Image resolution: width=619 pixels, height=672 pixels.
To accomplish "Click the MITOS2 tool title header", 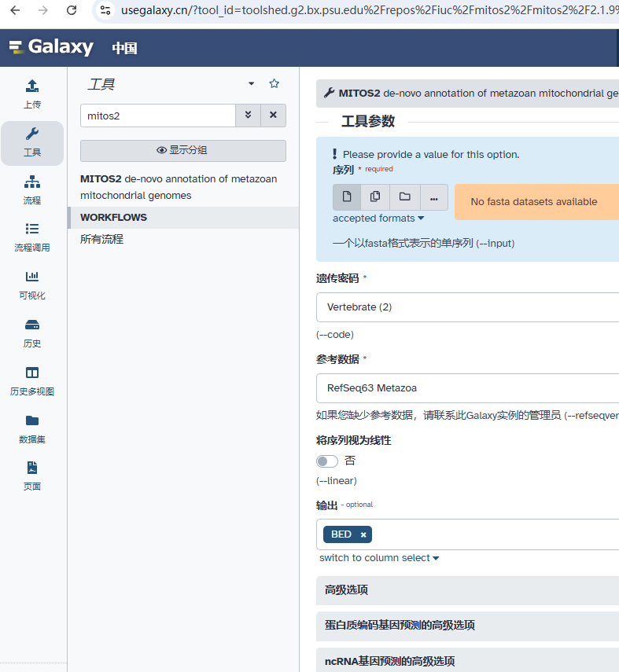I will click(x=467, y=93).
